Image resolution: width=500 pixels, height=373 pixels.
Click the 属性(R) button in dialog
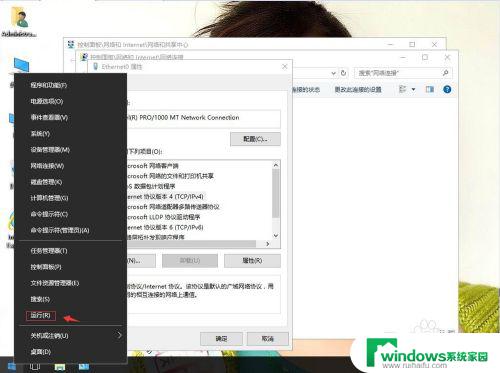click(x=252, y=261)
